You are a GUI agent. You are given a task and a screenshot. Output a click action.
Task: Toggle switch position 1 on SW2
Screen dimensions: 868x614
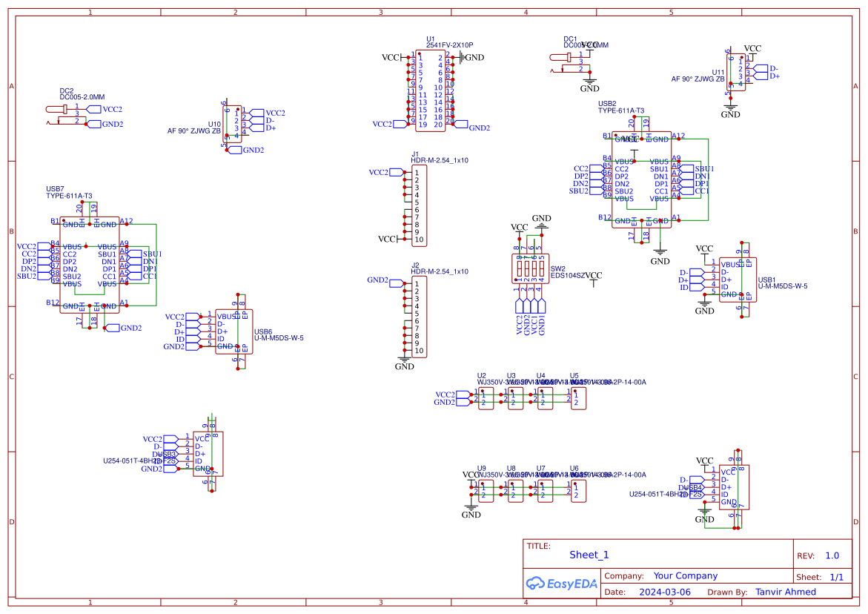click(x=519, y=268)
